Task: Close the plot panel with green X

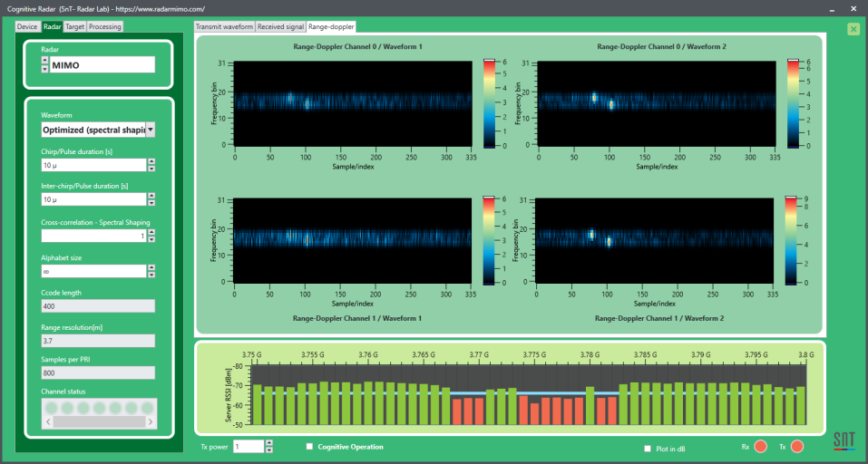Action: [x=853, y=29]
